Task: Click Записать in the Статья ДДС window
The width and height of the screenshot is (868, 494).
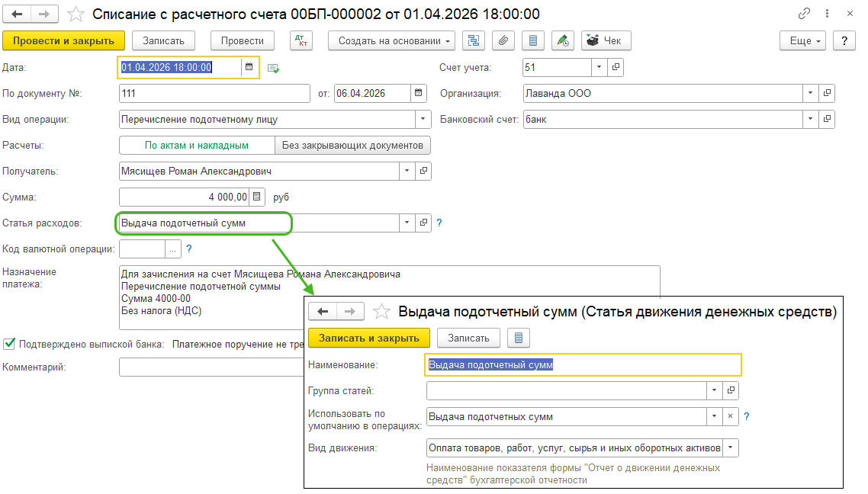Action: 468,338
